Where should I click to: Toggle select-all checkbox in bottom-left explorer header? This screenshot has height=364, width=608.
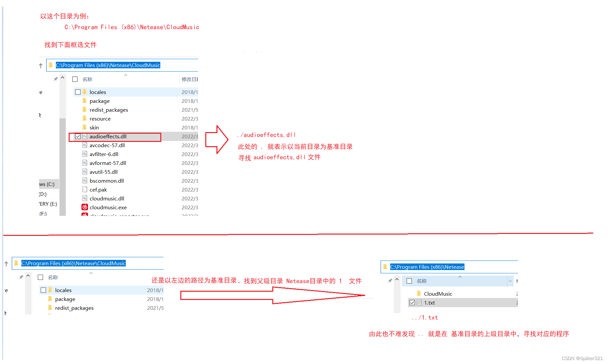click(x=40, y=277)
